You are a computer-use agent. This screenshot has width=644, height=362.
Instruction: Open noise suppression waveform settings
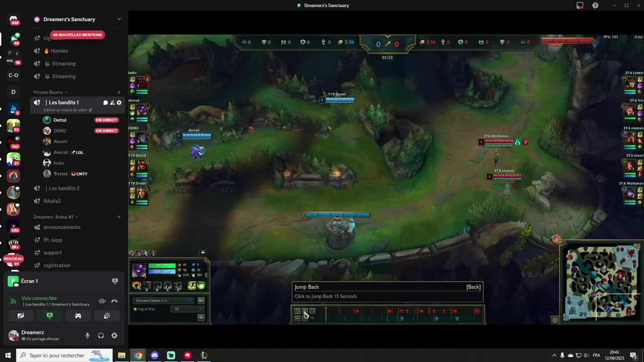pyautogui.click(x=102, y=301)
